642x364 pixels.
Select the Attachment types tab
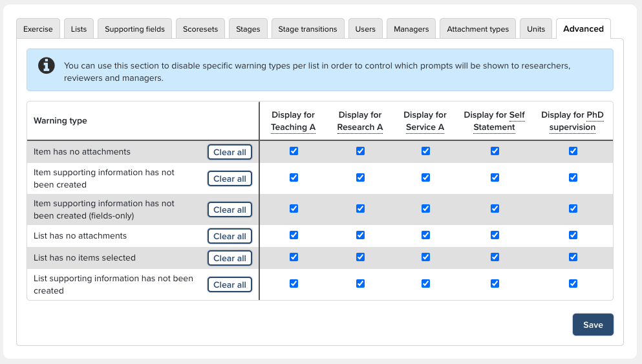478,29
